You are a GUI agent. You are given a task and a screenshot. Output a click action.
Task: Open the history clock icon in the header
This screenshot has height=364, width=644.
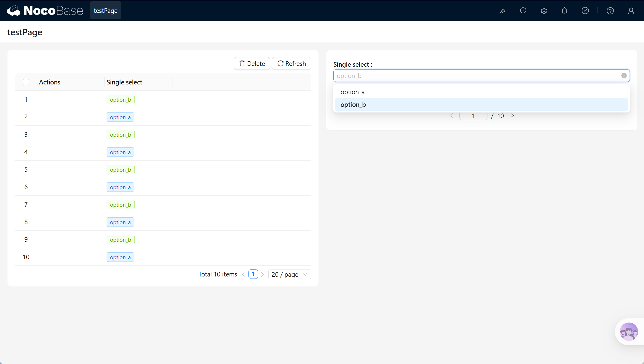pyautogui.click(x=523, y=11)
